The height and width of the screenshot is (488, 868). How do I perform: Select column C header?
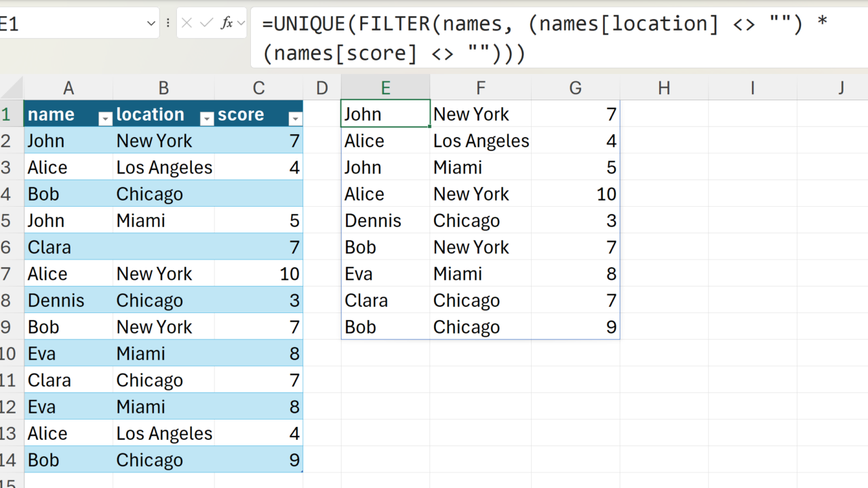258,87
